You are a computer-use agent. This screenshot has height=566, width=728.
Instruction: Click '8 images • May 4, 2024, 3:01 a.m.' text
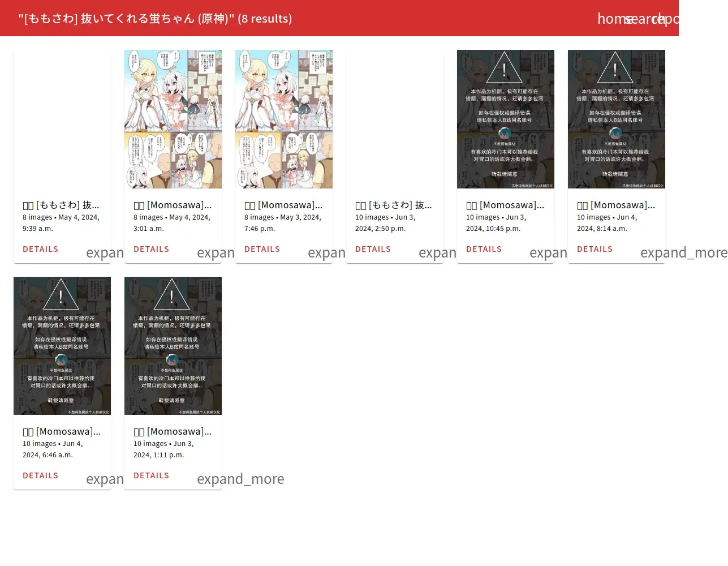coord(172,223)
